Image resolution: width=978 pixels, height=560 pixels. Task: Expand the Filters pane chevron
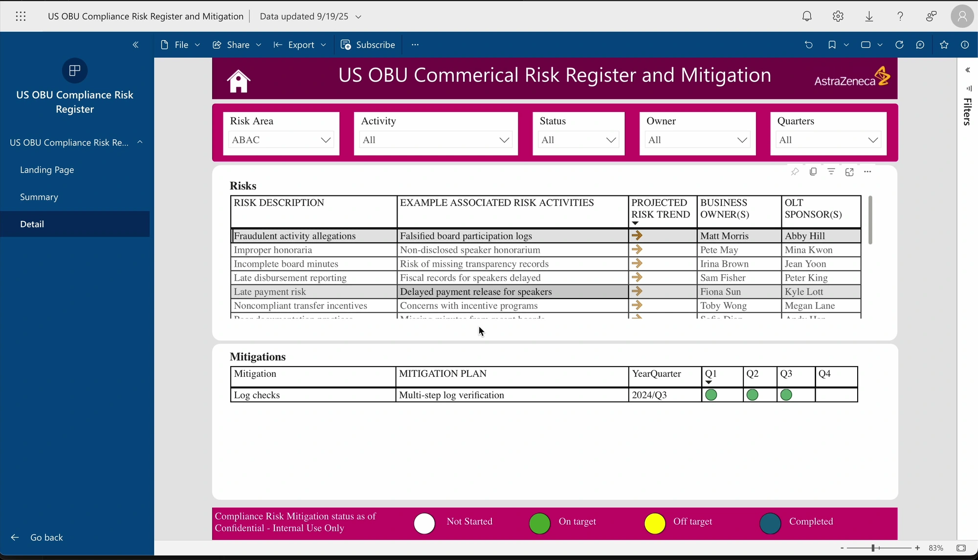(x=967, y=70)
